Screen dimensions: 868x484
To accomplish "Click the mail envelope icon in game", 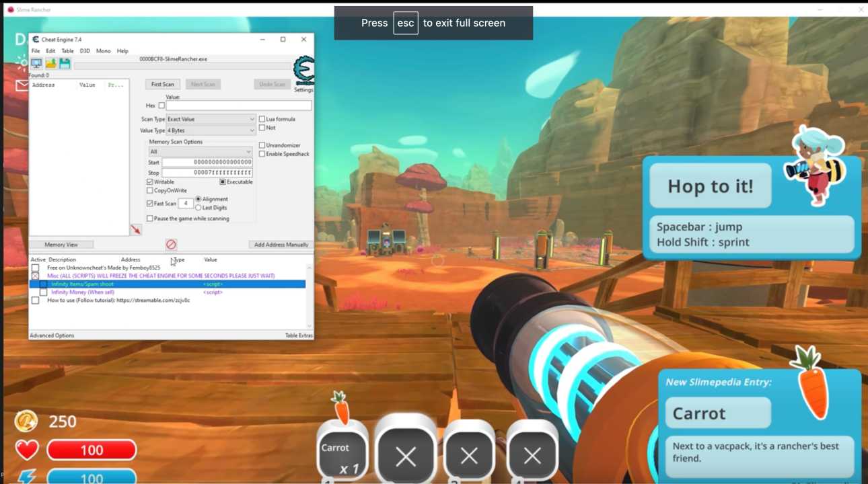I will coord(22,85).
